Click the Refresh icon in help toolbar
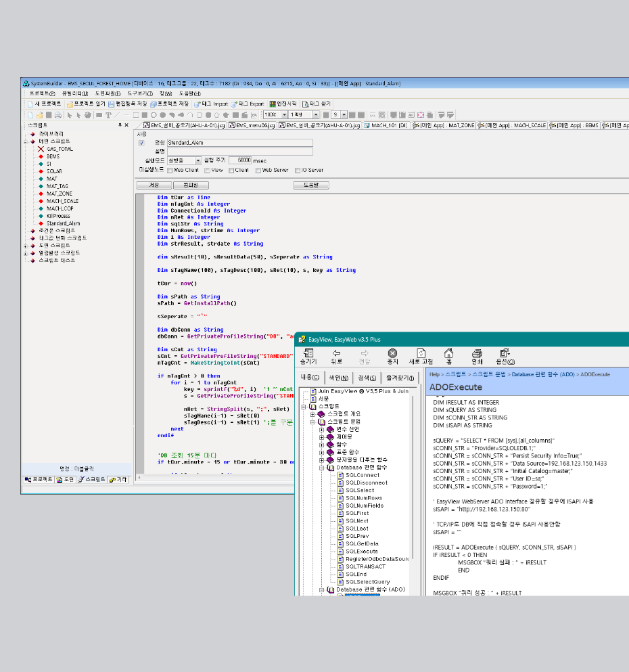Viewport: 629px width, 672px height. coord(420,353)
